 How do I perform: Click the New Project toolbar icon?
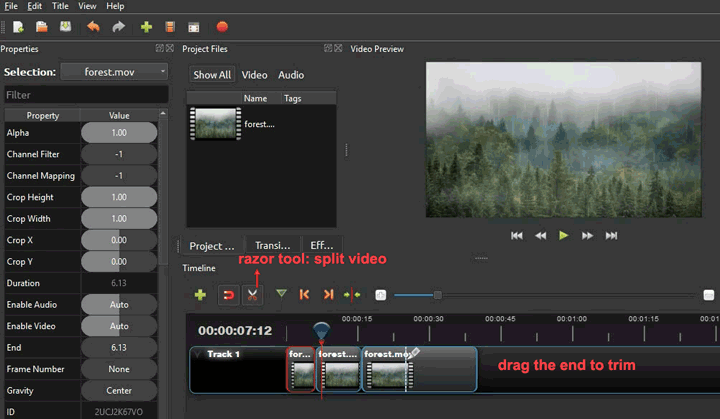pos(19,27)
